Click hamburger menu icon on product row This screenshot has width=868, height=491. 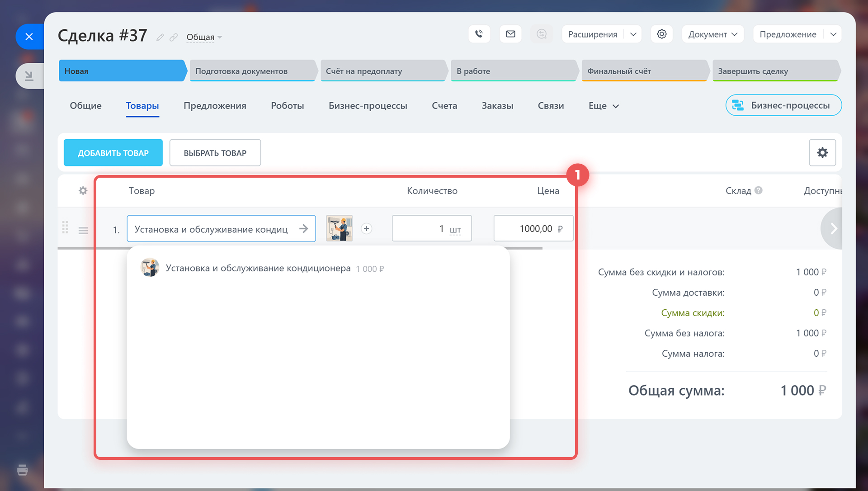pyautogui.click(x=83, y=231)
